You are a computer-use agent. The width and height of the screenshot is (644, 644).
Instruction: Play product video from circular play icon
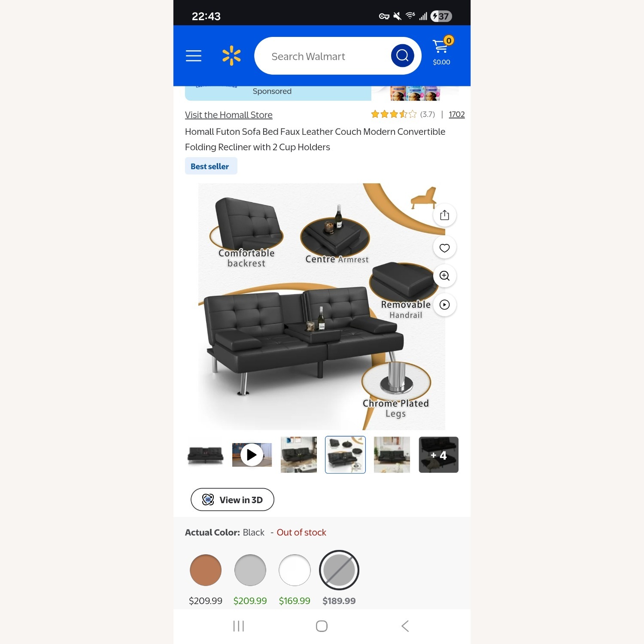(x=445, y=305)
